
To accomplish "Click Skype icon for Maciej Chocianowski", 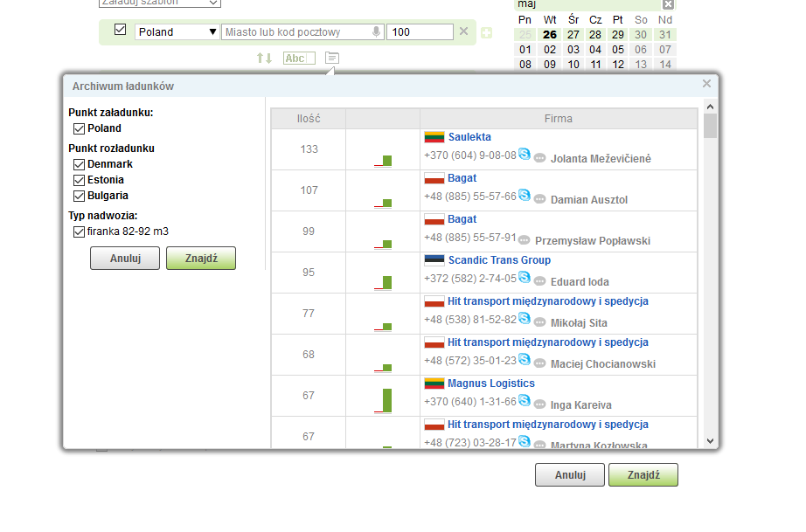I will [525, 359].
